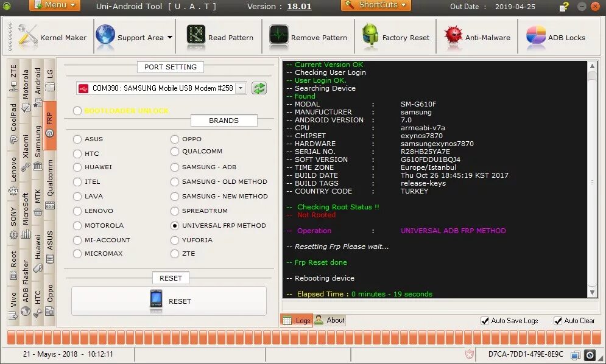Click the hardware ID D7CA-7DD1-479E-8E9C

(x=526, y=354)
